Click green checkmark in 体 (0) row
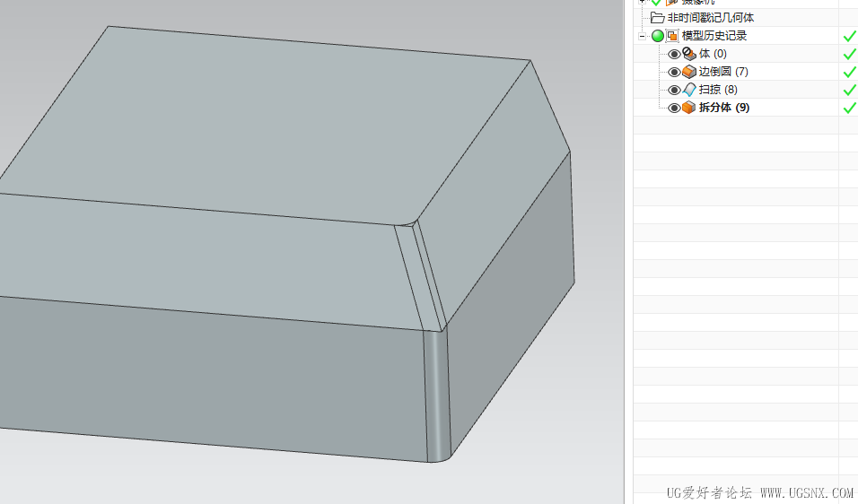 (x=849, y=54)
